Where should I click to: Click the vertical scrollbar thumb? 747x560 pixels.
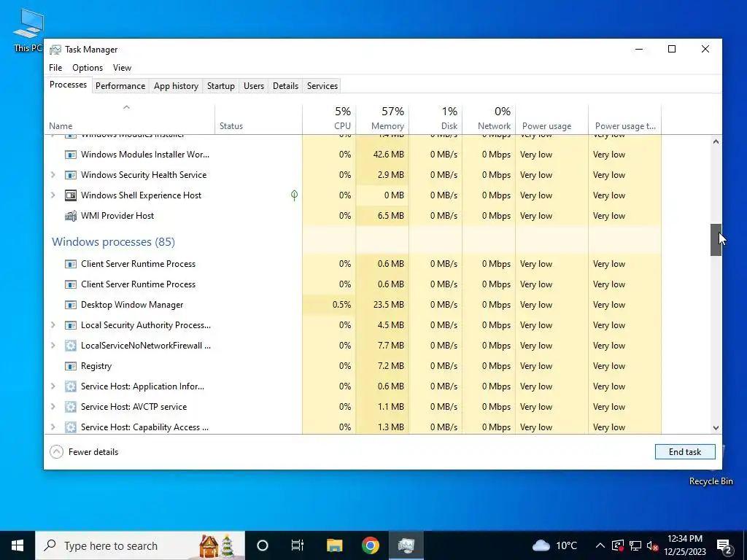point(716,240)
